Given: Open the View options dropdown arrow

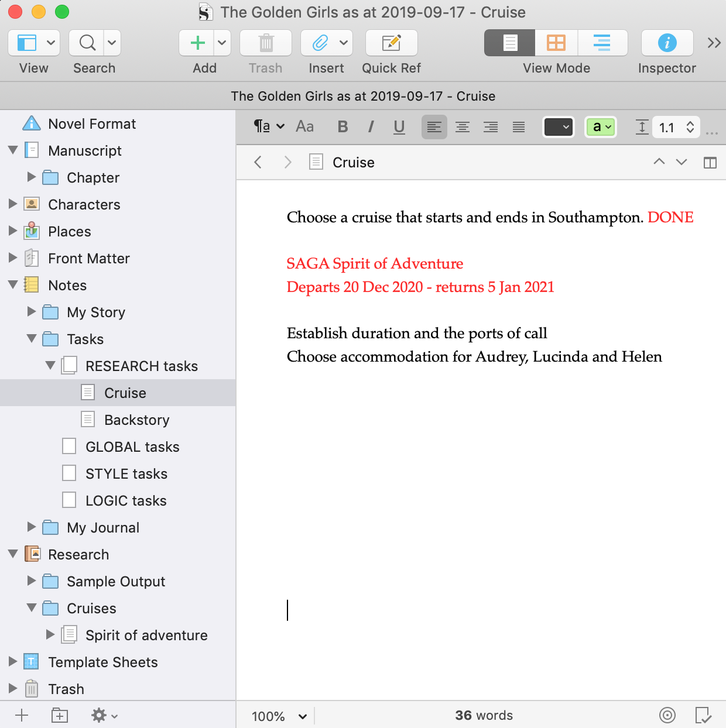Looking at the screenshot, I should pyautogui.click(x=51, y=43).
